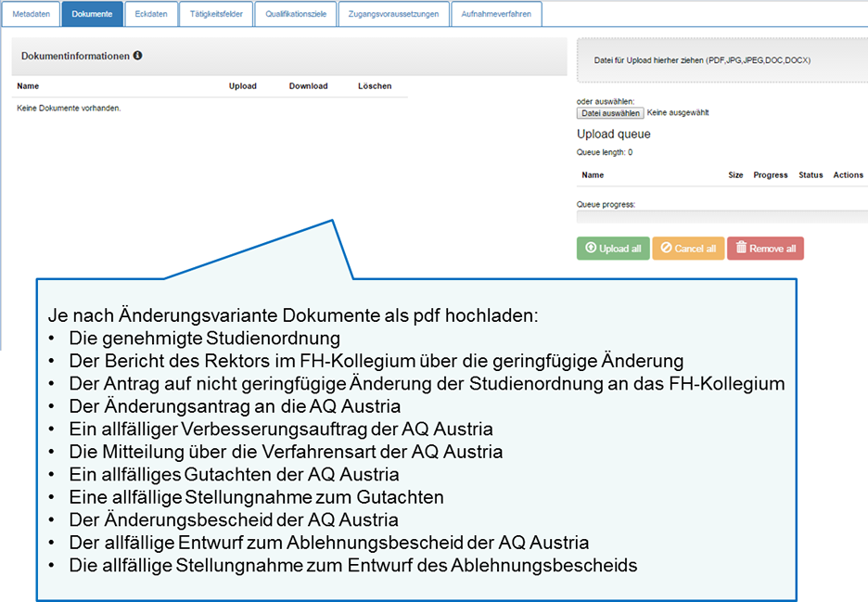The width and height of the screenshot is (868, 602).
Task: Click the drag-and-drop upload area
Action: coord(721,58)
